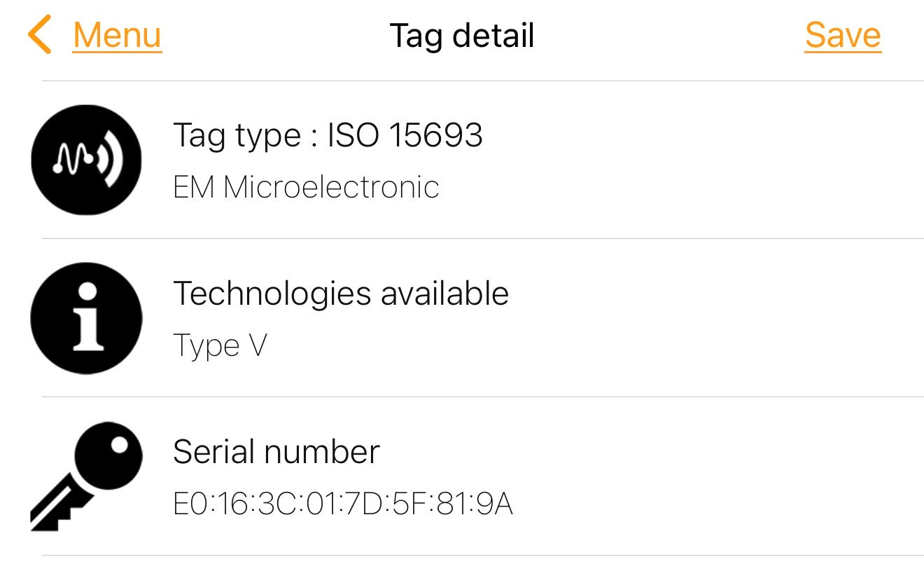This screenshot has height=564, width=924.
Task: Tap the NFC wave signal icon
Action: point(86,160)
